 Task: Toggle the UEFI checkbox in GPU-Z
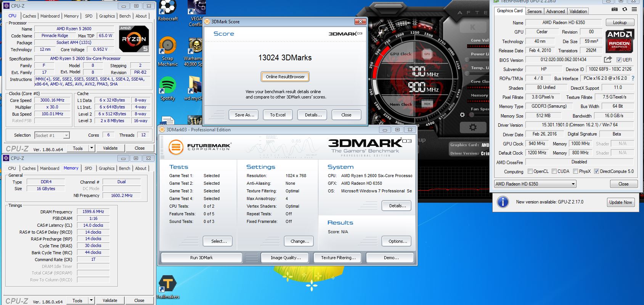click(x=619, y=60)
